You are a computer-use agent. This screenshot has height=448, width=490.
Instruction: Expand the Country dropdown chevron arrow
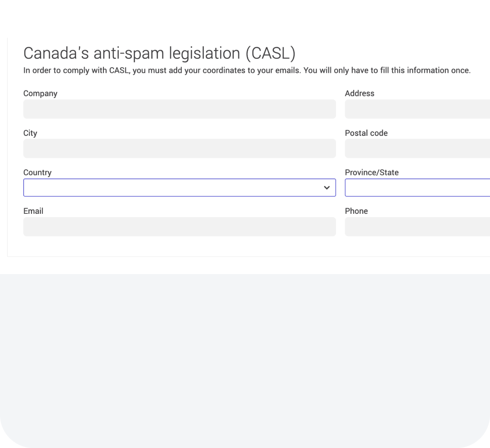[327, 188]
